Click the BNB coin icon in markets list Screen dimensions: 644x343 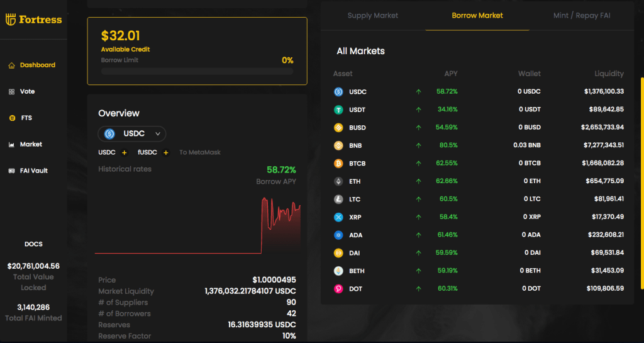pyautogui.click(x=338, y=145)
